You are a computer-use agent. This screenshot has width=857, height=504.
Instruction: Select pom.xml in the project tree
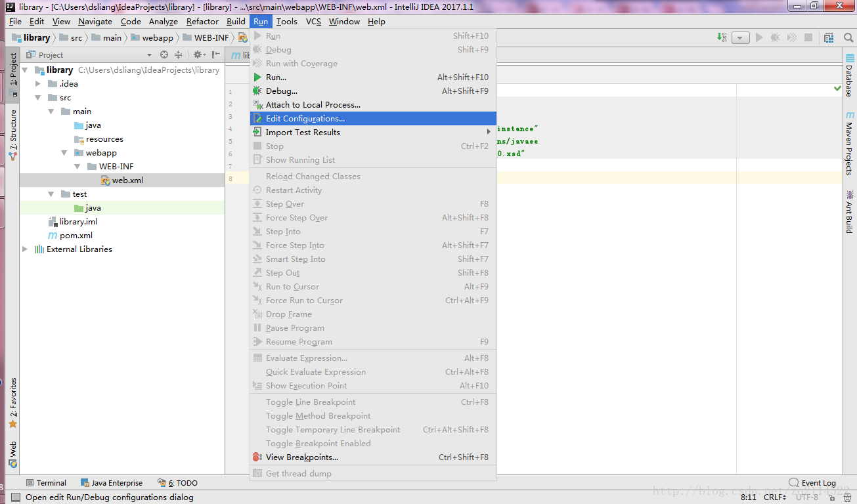click(70, 235)
